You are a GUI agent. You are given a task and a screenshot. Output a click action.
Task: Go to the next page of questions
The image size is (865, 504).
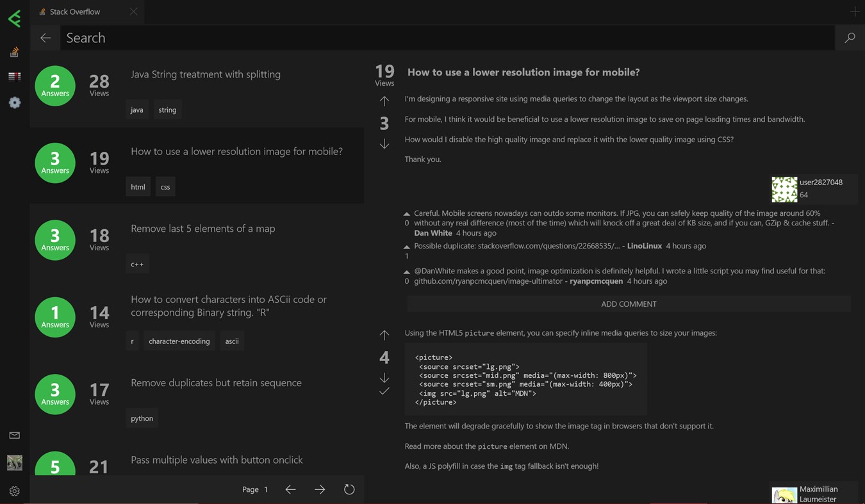coord(320,489)
